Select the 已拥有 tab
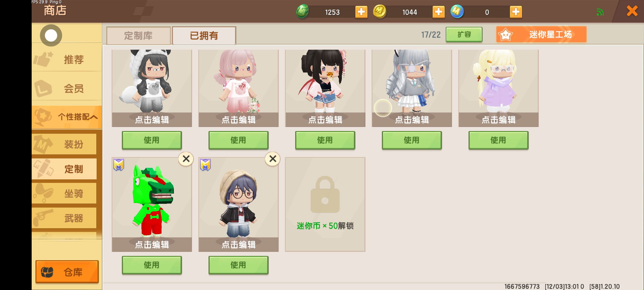The width and height of the screenshot is (644, 290). (204, 35)
